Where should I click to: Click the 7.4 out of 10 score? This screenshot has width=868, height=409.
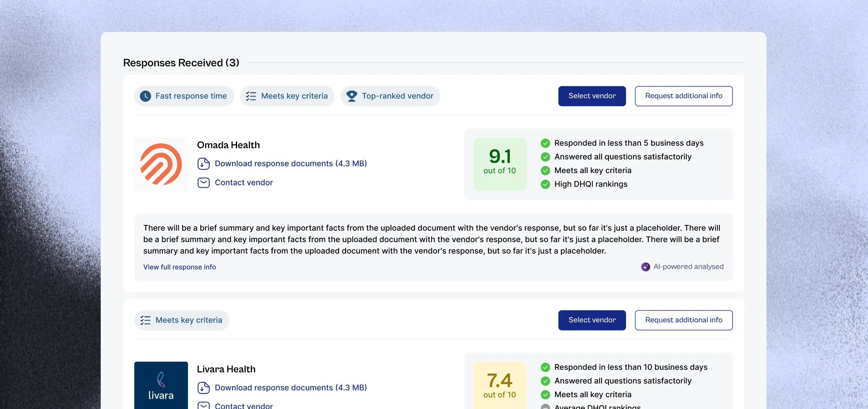500,385
